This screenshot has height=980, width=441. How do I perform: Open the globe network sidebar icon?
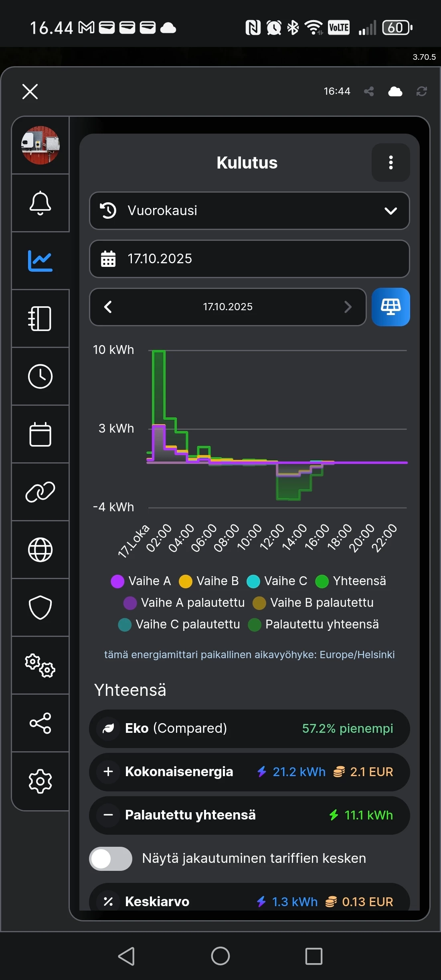40,550
